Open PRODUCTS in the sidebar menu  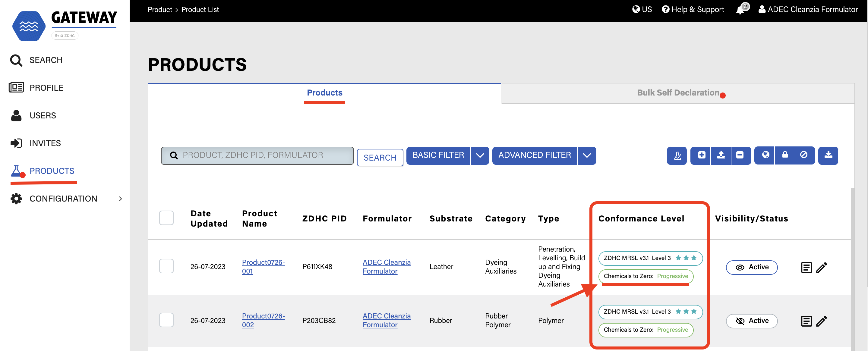[x=52, y=171]
